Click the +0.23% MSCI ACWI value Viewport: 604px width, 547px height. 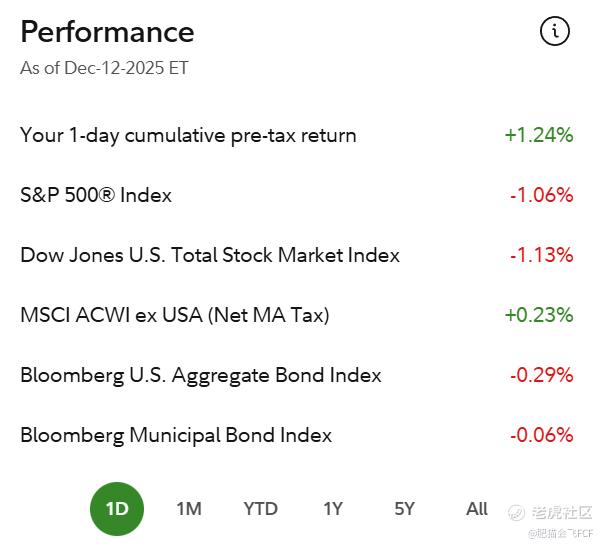[539, 315]
